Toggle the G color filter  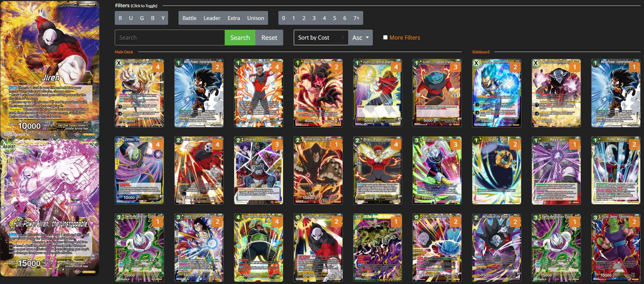pyautogui.click(x=142, y=18)
